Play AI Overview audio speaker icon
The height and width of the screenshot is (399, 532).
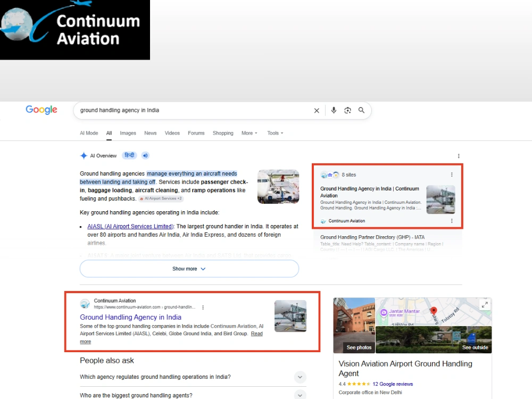pyautogui.click(x=145, y=156)
